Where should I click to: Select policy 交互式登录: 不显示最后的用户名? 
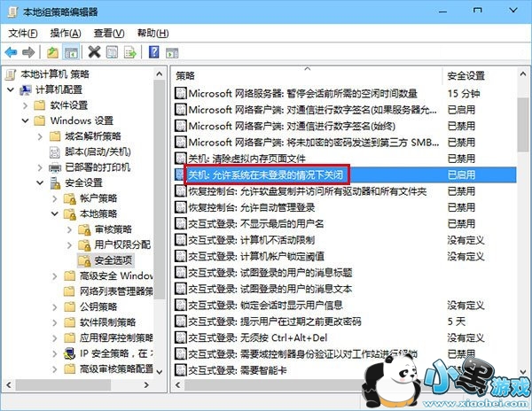(256, 223)
